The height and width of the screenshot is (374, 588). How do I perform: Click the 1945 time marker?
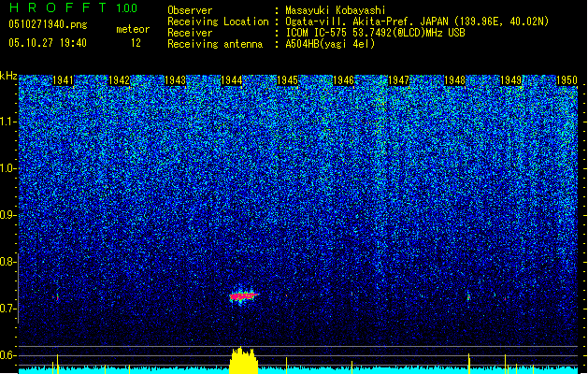point(287,80)
